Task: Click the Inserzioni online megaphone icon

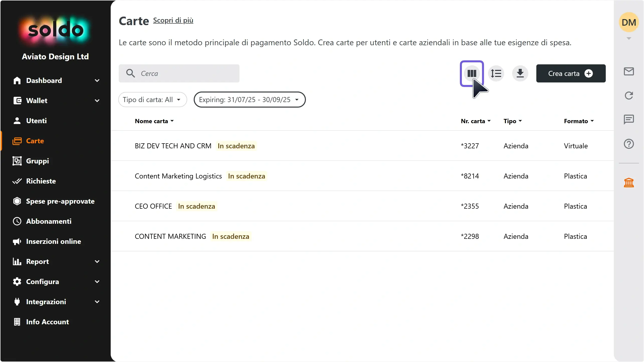Action: pyautogui.click(x=17, y=241)
